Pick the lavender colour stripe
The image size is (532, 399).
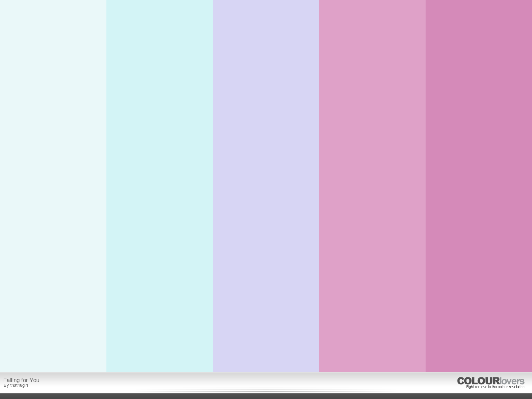coord(266,186)
